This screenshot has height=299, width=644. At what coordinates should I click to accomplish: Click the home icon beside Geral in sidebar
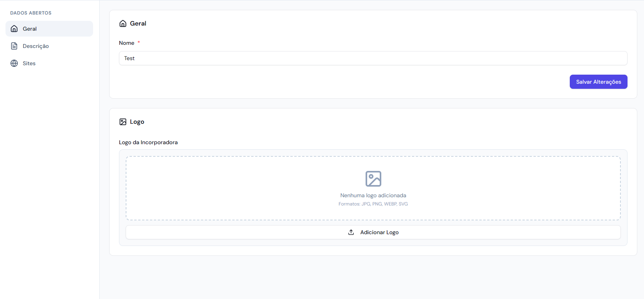[x=14, y=29]
